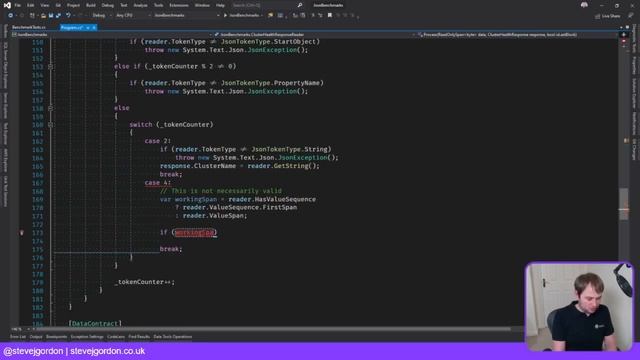
Task: Click the Navigate Backward toolbar icon
Action: 10,16
